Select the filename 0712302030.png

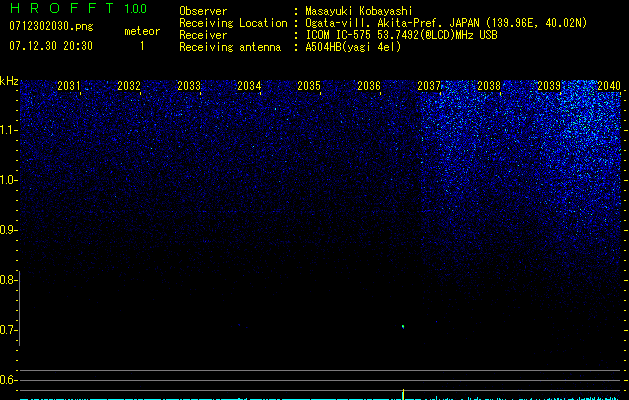[51, 27]
